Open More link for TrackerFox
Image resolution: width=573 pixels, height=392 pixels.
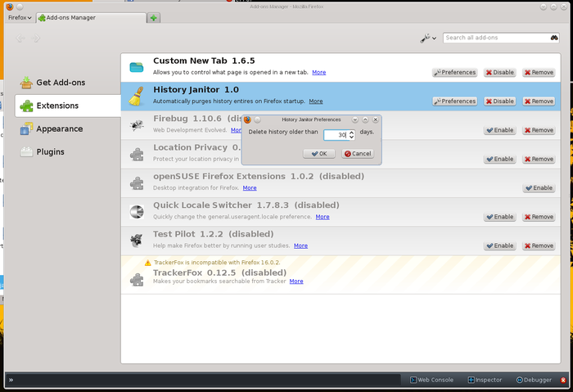(x=296, y=282)
